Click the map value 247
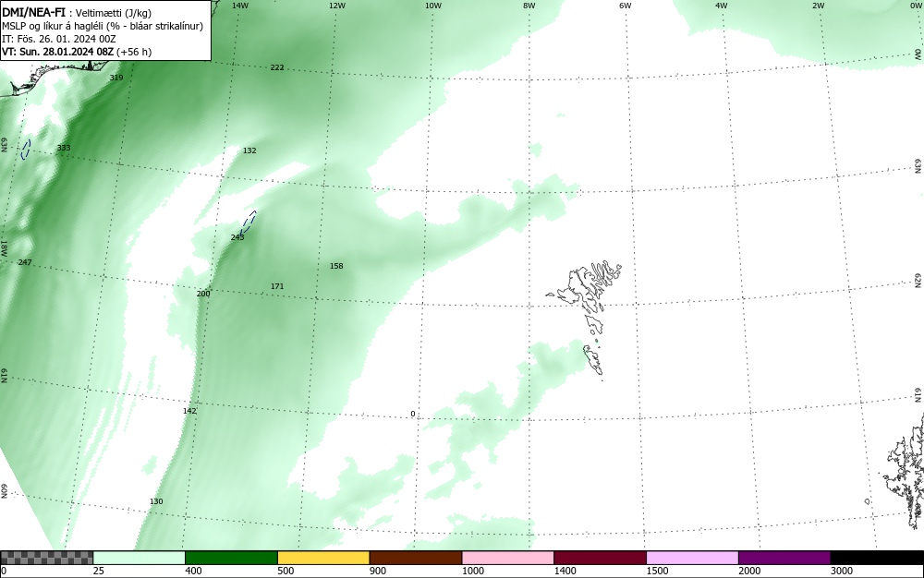Screen dimensions: 924x578 point(25,262)
